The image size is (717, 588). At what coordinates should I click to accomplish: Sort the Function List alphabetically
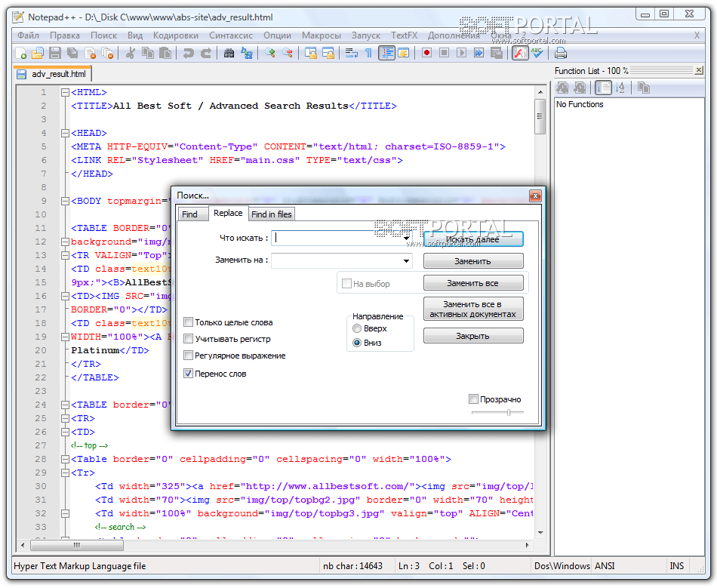[620, 88]
